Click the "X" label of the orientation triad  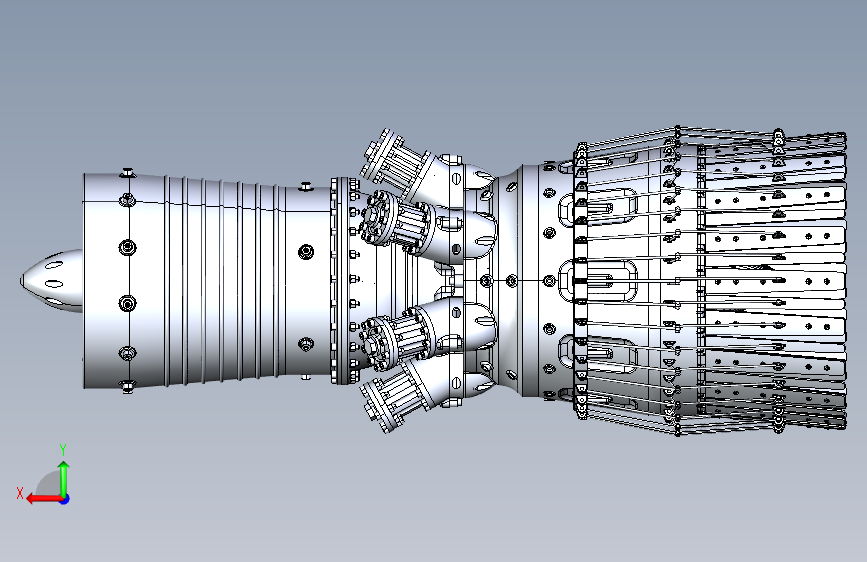point(20,493)
